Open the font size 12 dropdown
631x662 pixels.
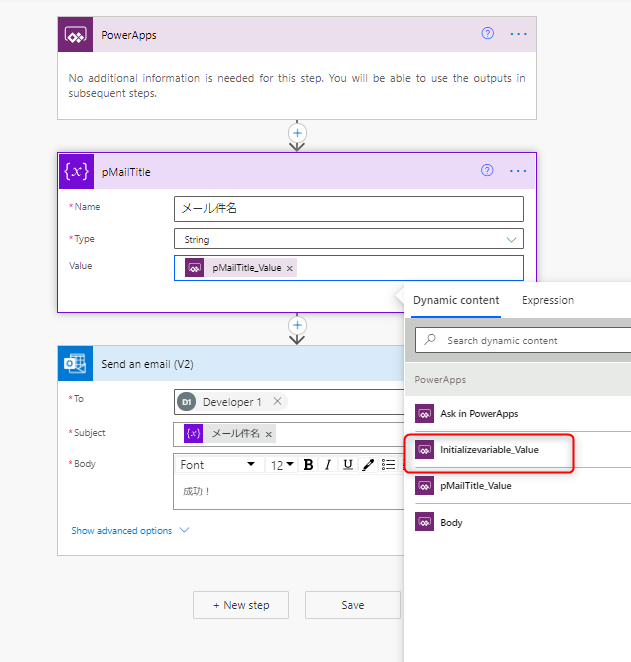(282, 465)
